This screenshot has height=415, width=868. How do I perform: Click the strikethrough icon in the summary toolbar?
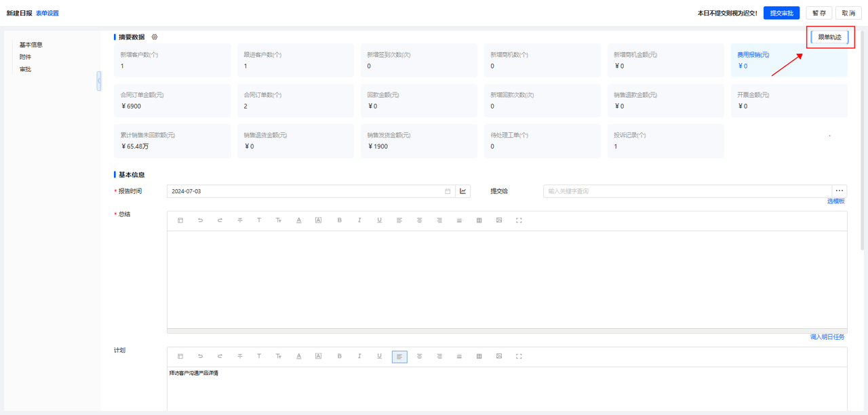point(239,220)
